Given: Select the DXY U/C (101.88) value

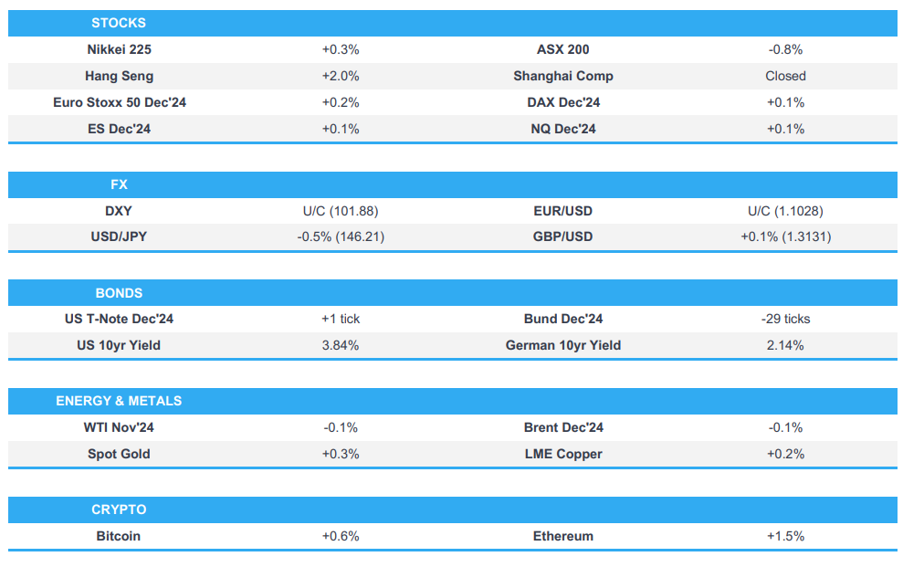Looking at the screenshot, I should (341, 211).
